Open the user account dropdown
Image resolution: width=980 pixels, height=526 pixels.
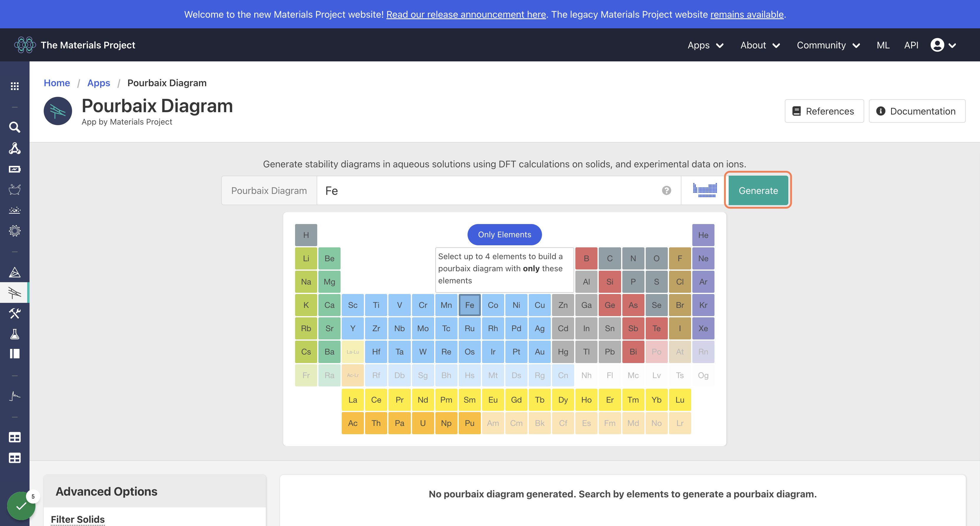coord(943,45)
